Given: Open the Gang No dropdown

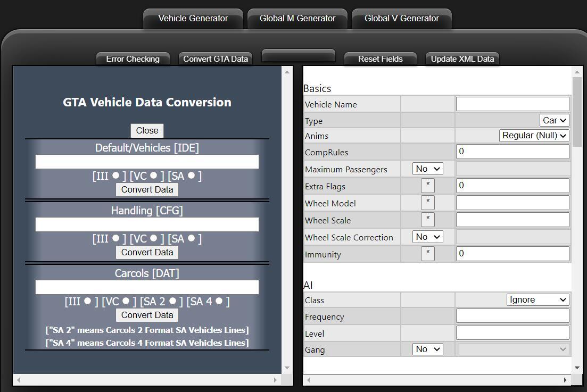Looking at the screenshot, I should (x=427, y=349).
